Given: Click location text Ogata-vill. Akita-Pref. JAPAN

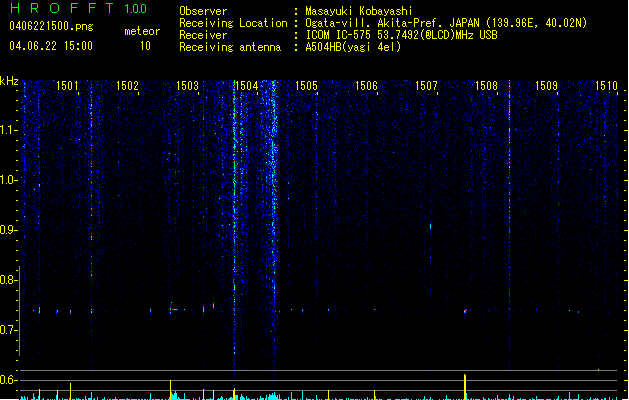Looking at the screenshot, I should click(x=392, y=23).
